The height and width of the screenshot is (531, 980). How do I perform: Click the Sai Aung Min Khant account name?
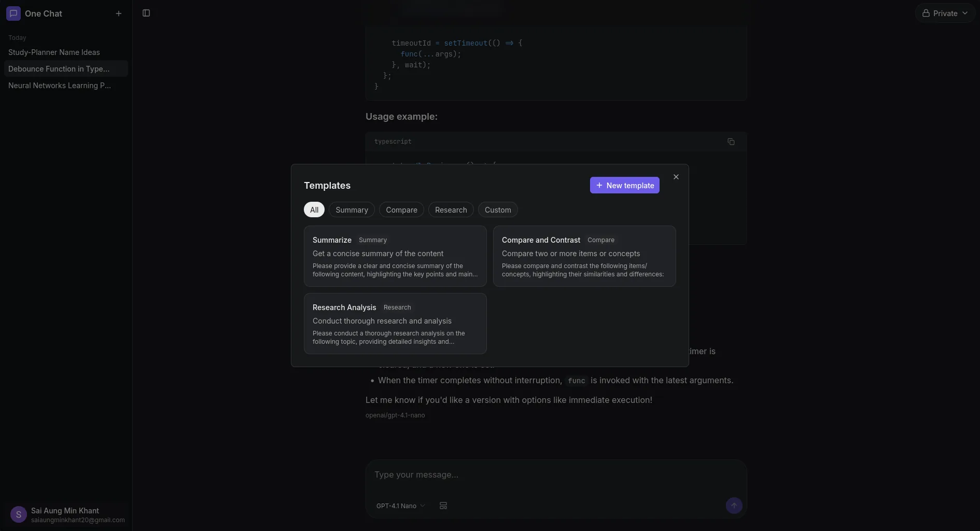click(x=65, y=511)
